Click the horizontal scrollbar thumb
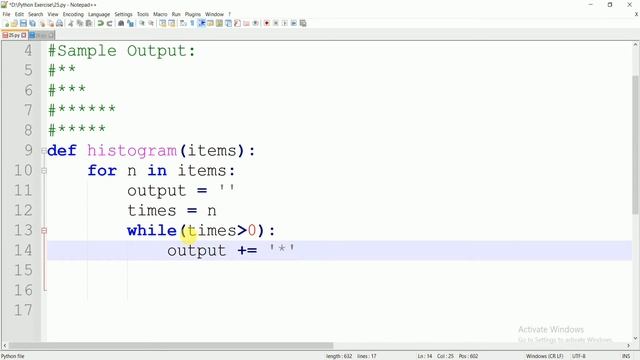Image resolution: width=640 pixels, height=360 pixels. [x=171, y=346]
